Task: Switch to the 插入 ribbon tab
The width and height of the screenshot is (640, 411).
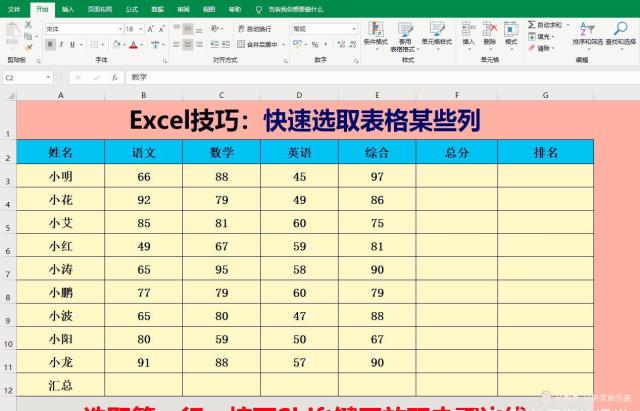Action: point(68,9)
